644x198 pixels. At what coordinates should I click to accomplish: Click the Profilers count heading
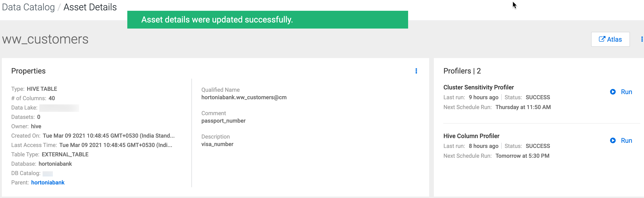point(462,71)
